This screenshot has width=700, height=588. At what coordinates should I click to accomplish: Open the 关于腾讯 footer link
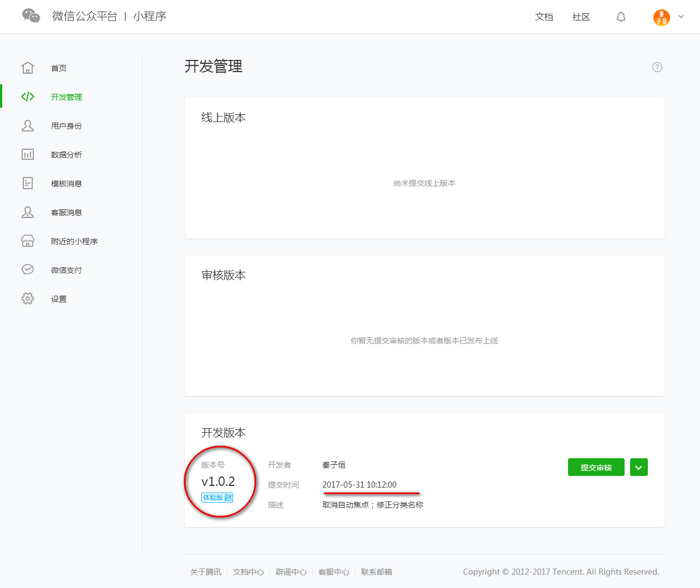[x=206, y=572]
